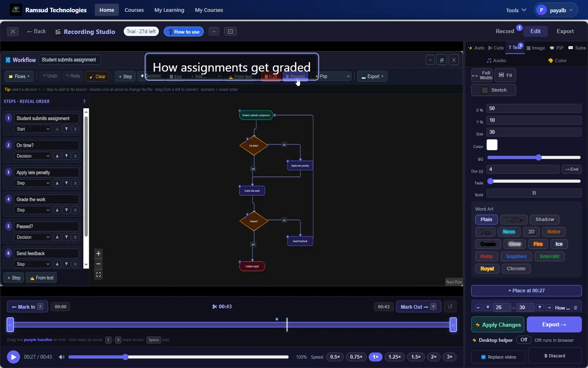This screenshot has width=588, height=368.
Task: Click the X % input field
Action: point(534,108)
